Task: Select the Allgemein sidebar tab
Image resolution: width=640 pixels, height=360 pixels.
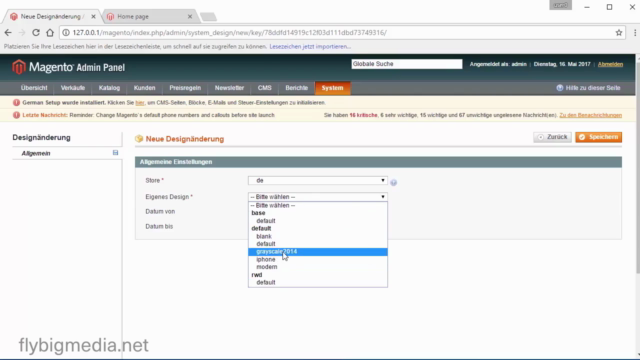Action: [67, 153]
